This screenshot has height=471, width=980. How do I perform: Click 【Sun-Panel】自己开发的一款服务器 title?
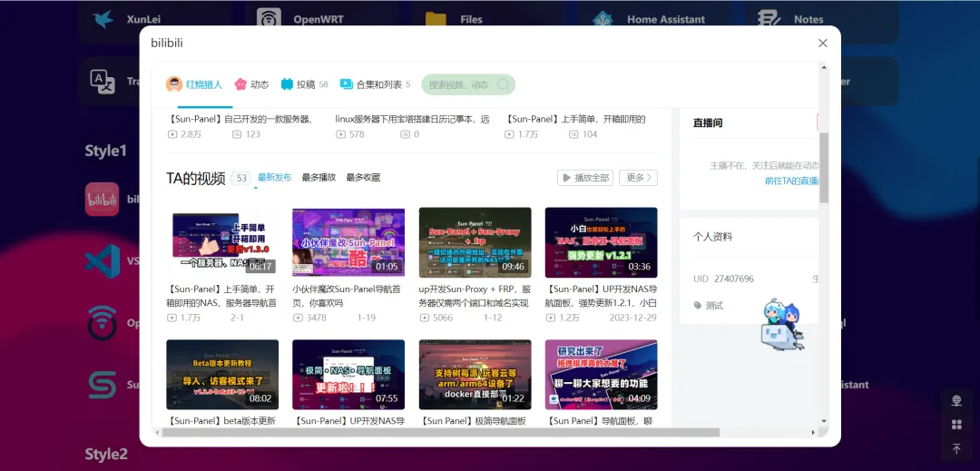point(240,119)
